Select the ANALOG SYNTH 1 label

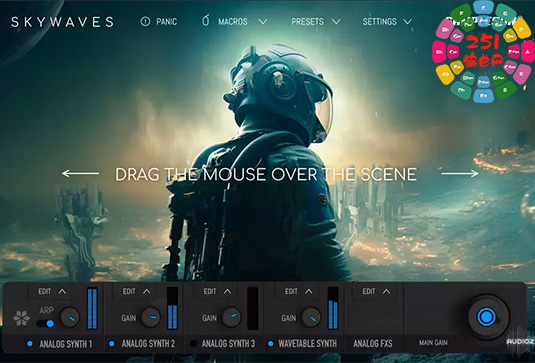[66, 344]
